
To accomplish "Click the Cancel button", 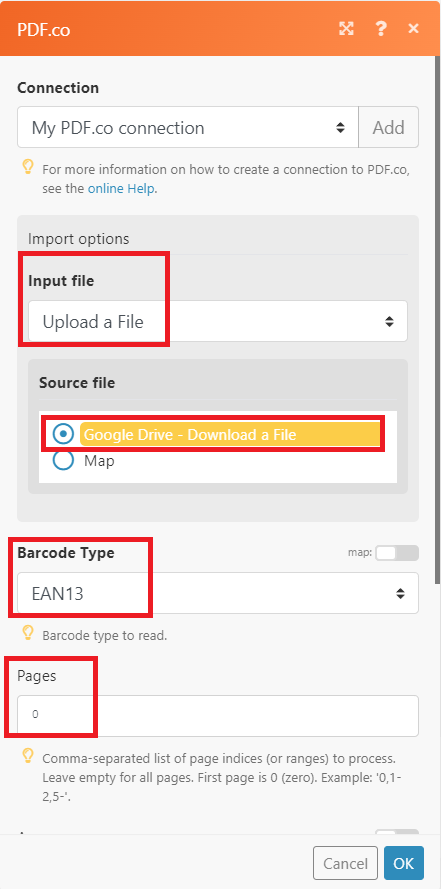I will tap(345, 863).
